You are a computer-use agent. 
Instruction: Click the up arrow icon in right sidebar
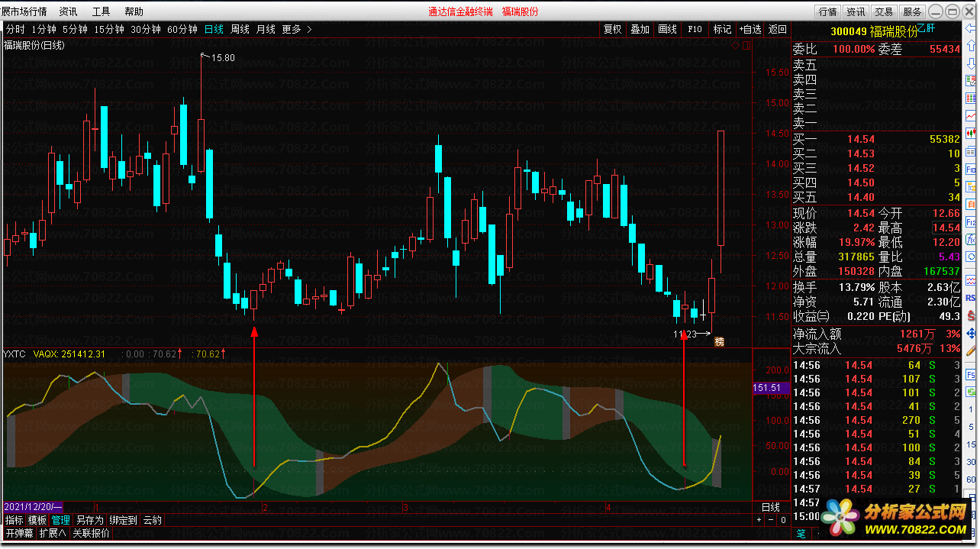pos(971,46)
